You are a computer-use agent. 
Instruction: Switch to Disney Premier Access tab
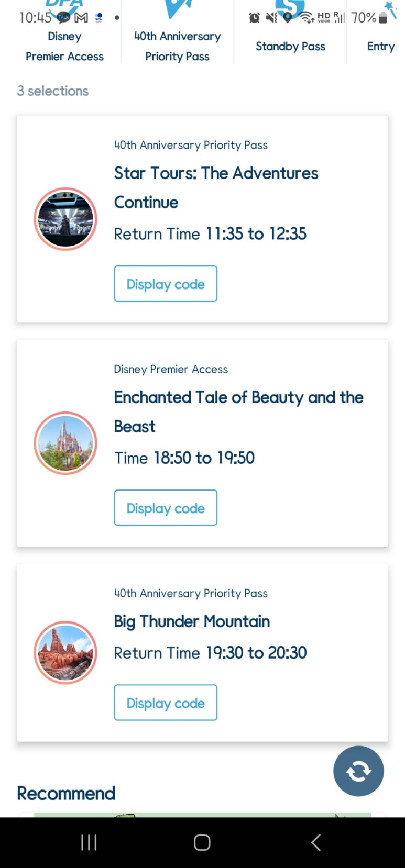64,46
